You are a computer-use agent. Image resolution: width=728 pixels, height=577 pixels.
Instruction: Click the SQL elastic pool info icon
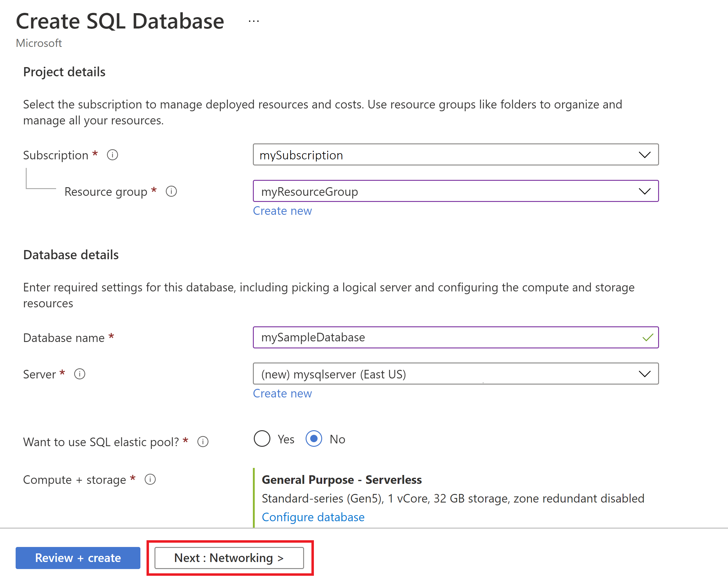coord(203,441)
